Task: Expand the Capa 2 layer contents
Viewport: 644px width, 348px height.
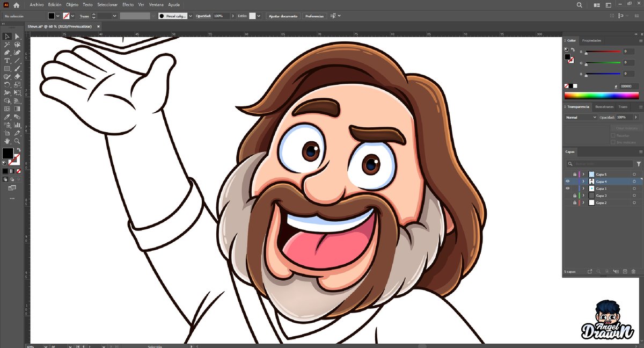Action: [583, 202]
